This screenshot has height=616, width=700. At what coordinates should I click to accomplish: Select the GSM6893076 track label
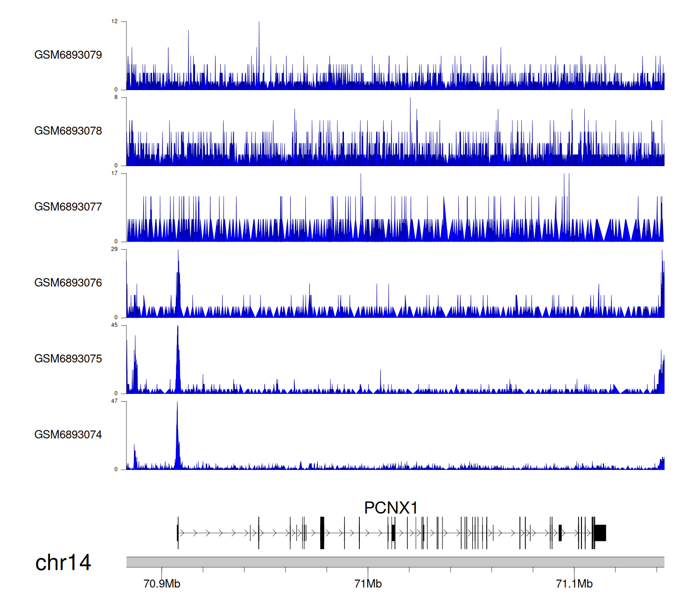[x=68, y=283]
